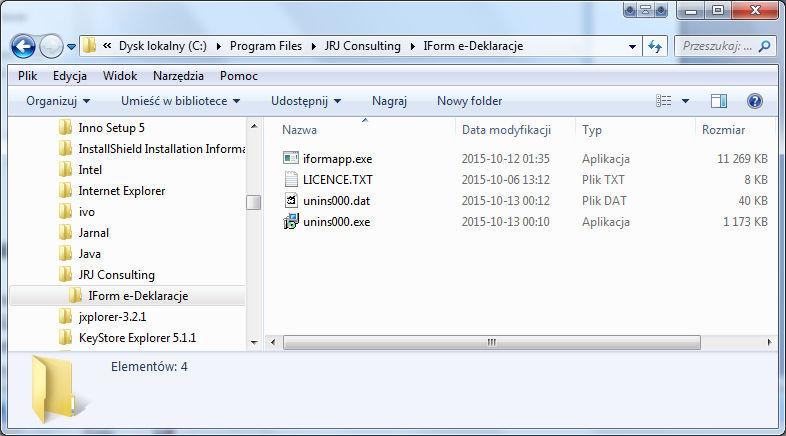The height and width of the screenshot is (436, 786).
Task: Click the blue help question mark icon
Action: pos(754,101)
